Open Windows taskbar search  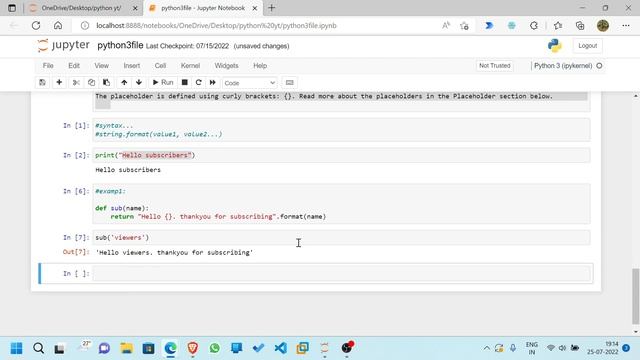tap(38, 348)
